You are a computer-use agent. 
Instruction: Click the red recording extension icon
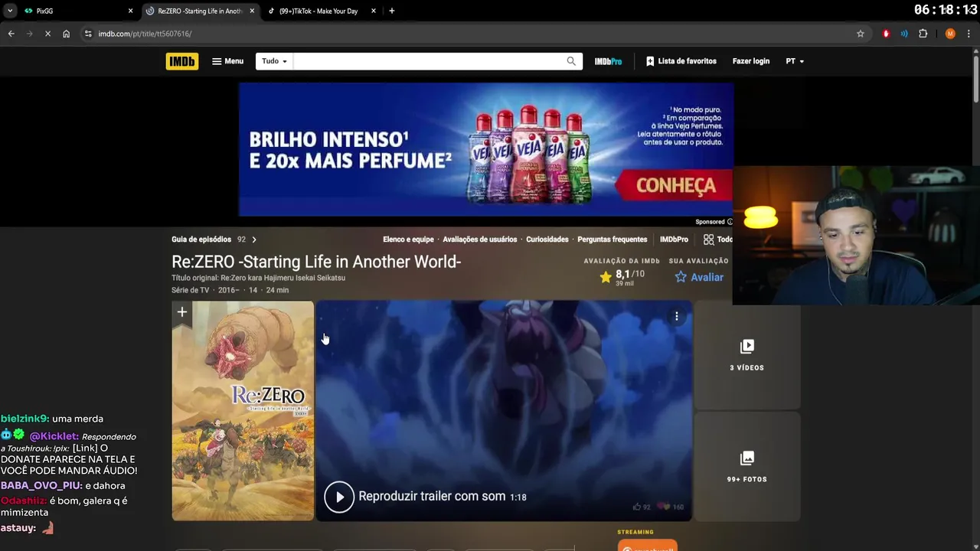click(x=887, y=34)
